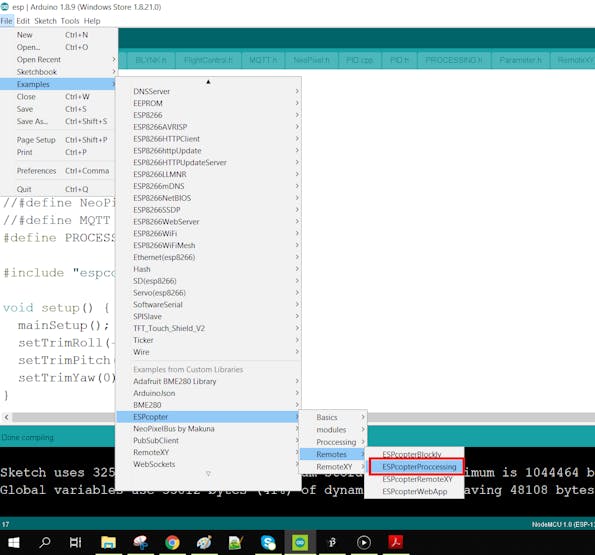Image resolution: width=595 pixels, height=555 pixels.
Task: Click the examples list scroll-up arrow
Action: 208,82
